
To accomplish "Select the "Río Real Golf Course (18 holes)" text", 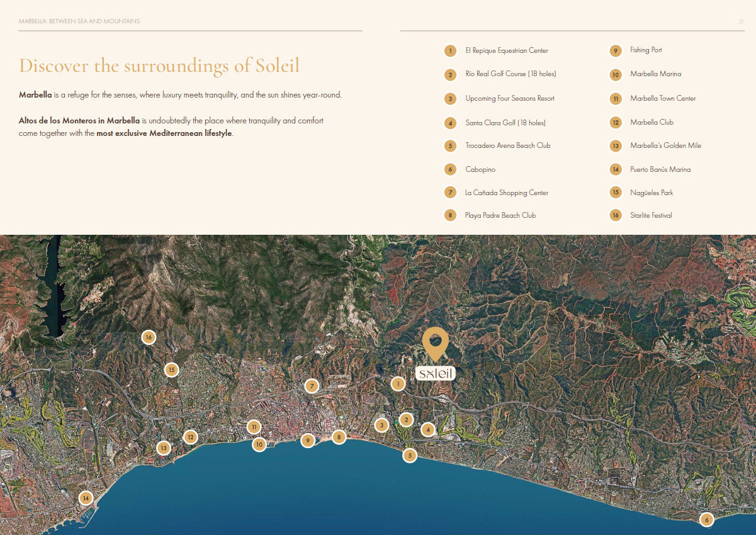I will (x=511, y=74).
